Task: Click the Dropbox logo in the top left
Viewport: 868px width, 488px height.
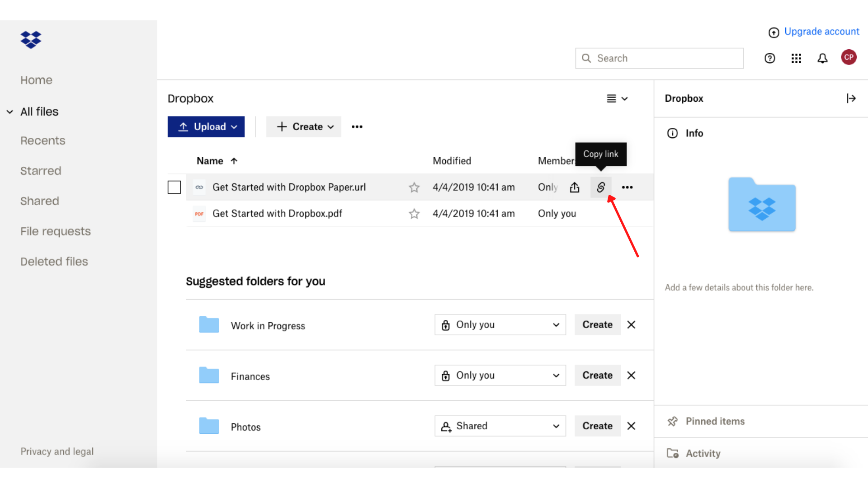Action: [30, 40]
